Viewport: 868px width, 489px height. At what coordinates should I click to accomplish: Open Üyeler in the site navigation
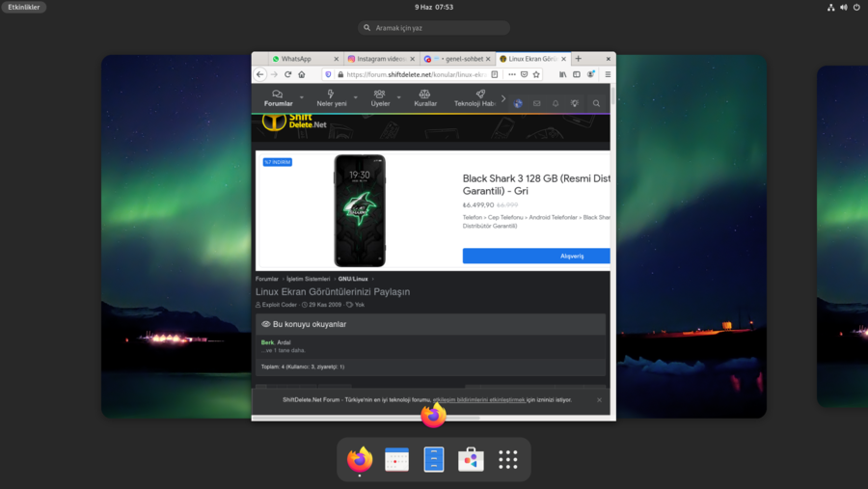point(380,98)
